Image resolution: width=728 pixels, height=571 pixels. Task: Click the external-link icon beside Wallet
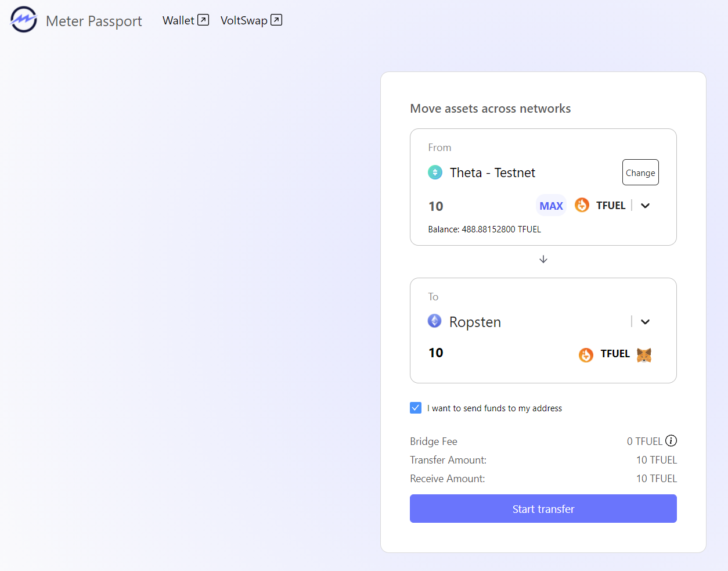click(x=203, y=20)
